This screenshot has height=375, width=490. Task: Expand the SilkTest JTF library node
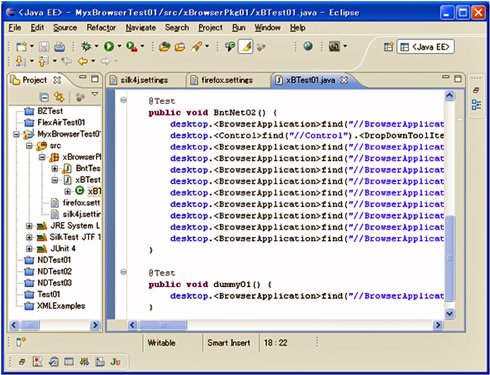click(29, 237)
